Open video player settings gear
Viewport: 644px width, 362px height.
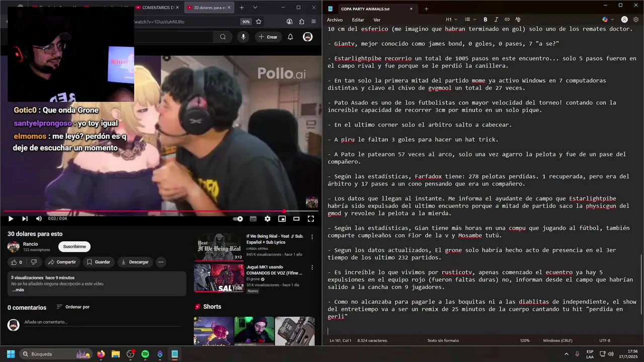[x=268, y=219]
